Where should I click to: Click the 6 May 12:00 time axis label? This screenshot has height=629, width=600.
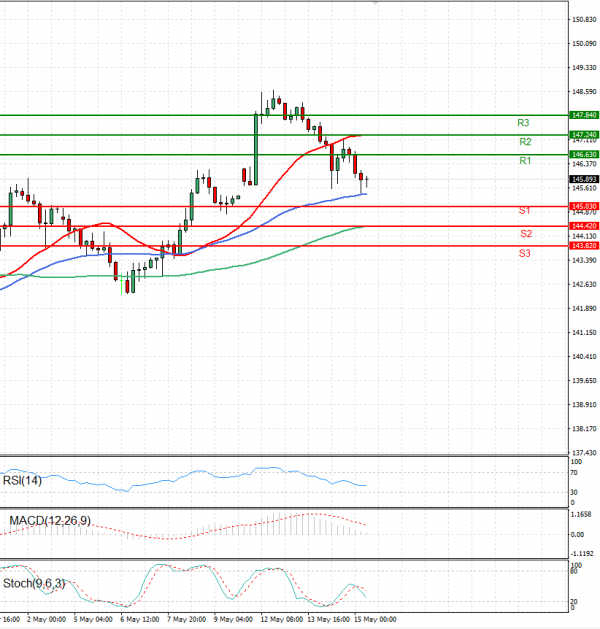(141, 619)
